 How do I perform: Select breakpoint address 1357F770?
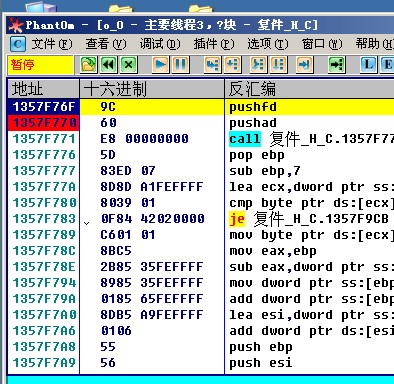[43, 123]
